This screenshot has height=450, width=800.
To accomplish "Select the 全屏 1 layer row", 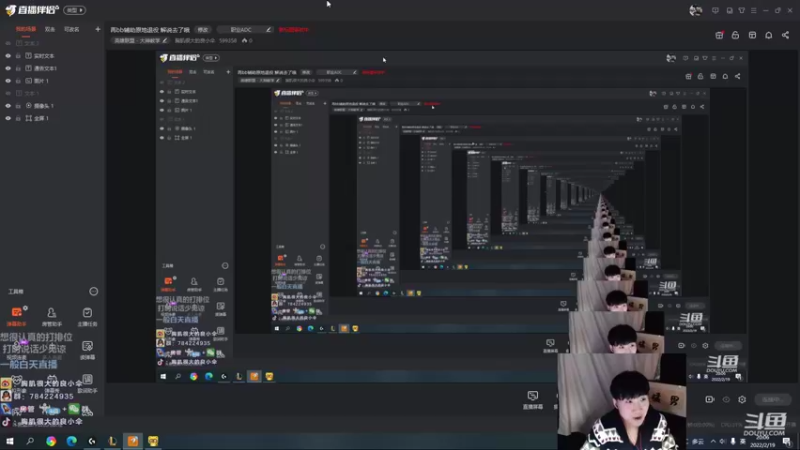I will click(52, 118).
